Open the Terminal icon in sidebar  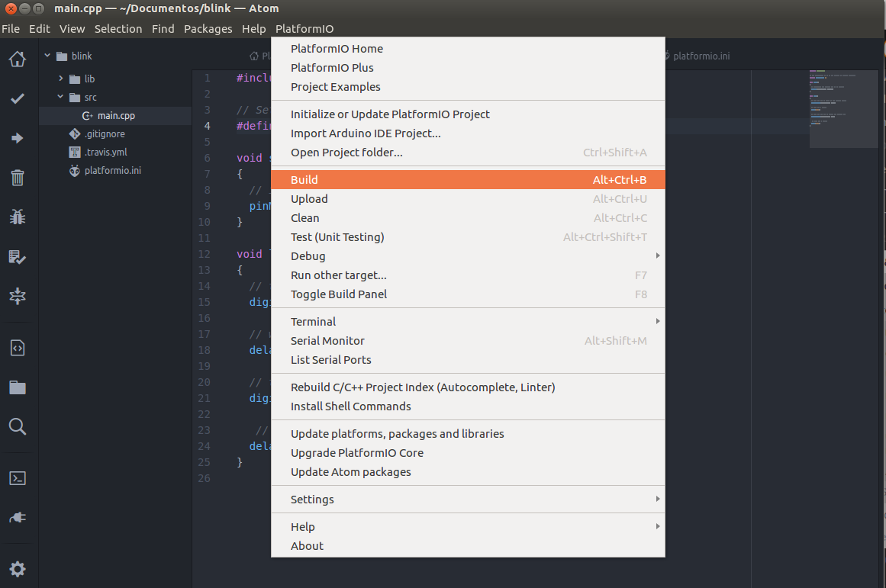[x=18, y=478]
